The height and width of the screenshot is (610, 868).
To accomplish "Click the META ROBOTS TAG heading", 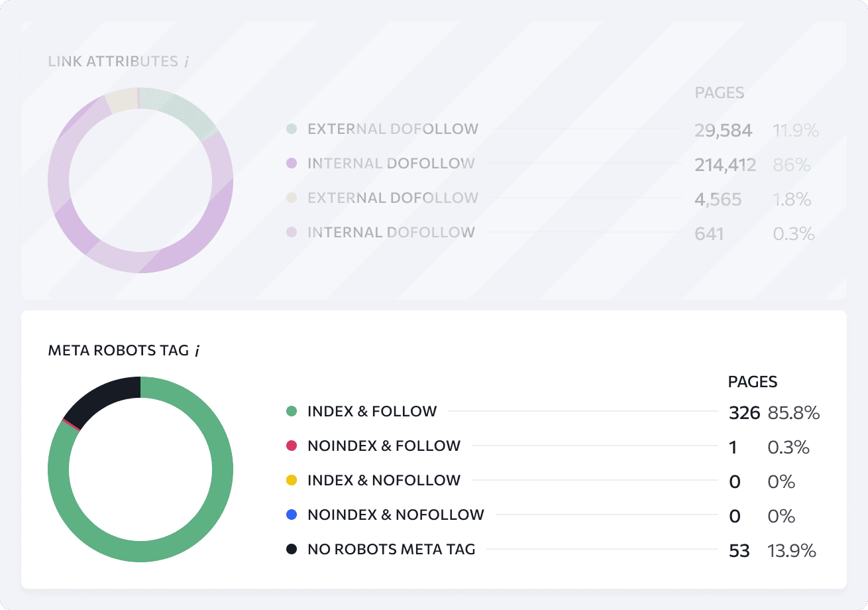I will click(119, 351).
